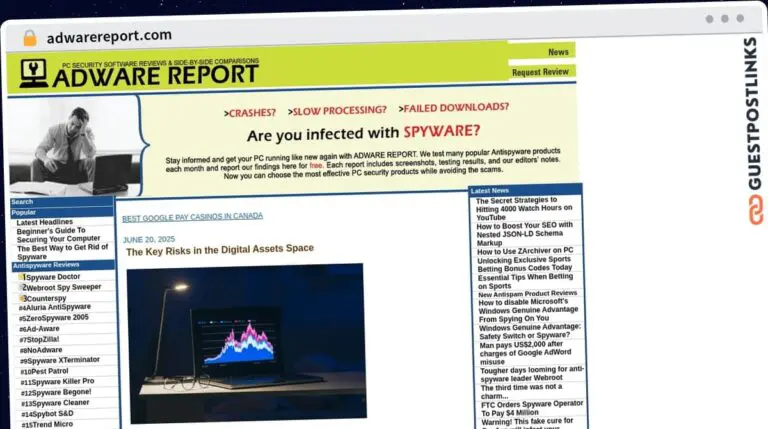Viewport: 768px width, 429px height.
Task: Click the adwarereport.com address text
Action: click(x=109, y=36)
